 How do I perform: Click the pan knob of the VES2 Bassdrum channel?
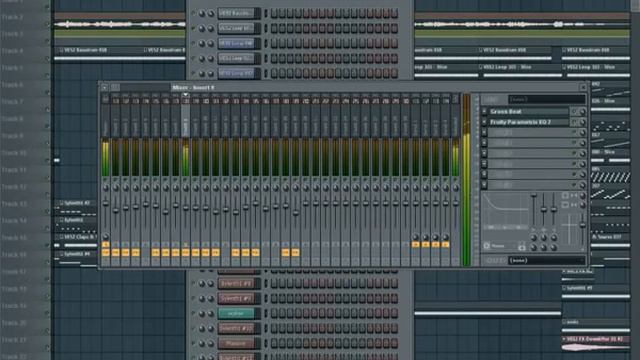[x=202, y=13]
